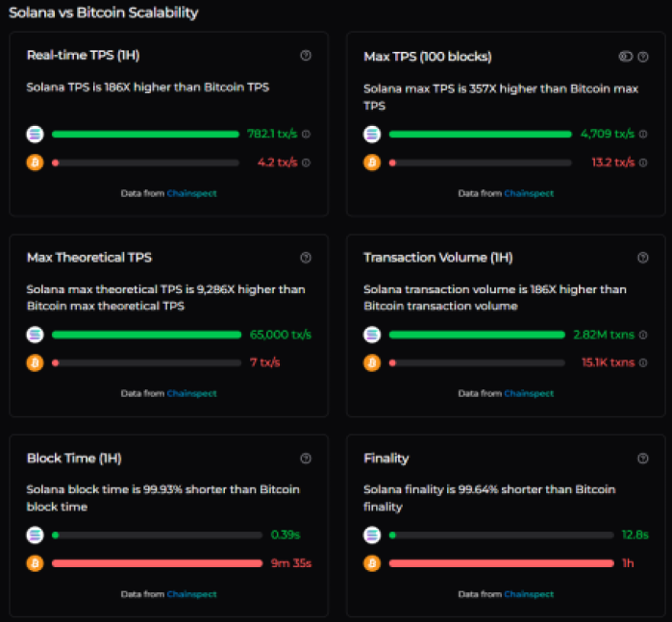
Task: Click Bitcoin logo in Finality card
Action: (x=372, y=563)
